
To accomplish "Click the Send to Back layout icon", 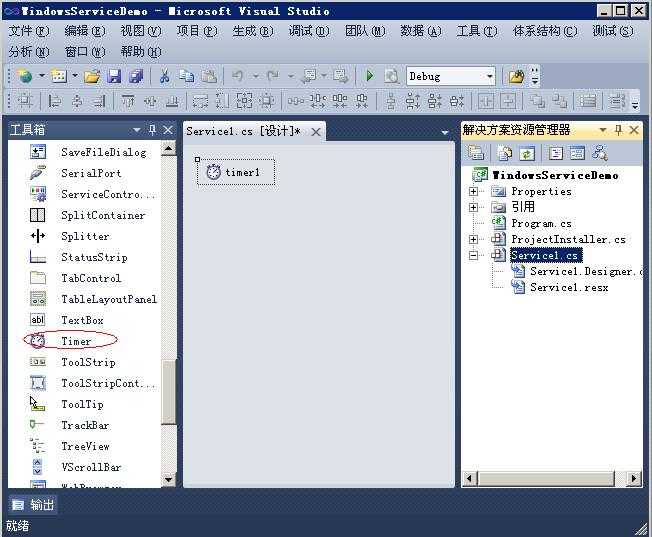I will pos(559,101).
